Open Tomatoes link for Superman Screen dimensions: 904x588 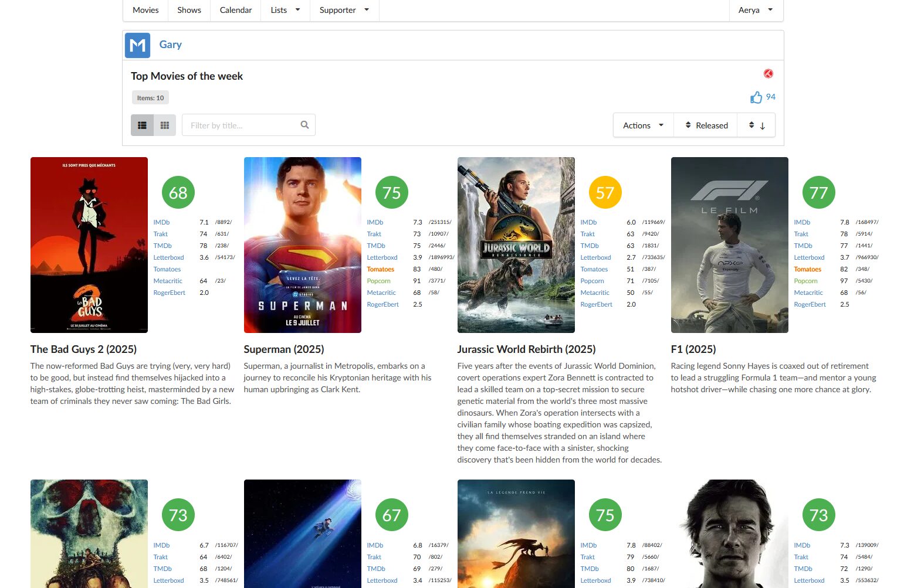point(380,269)
